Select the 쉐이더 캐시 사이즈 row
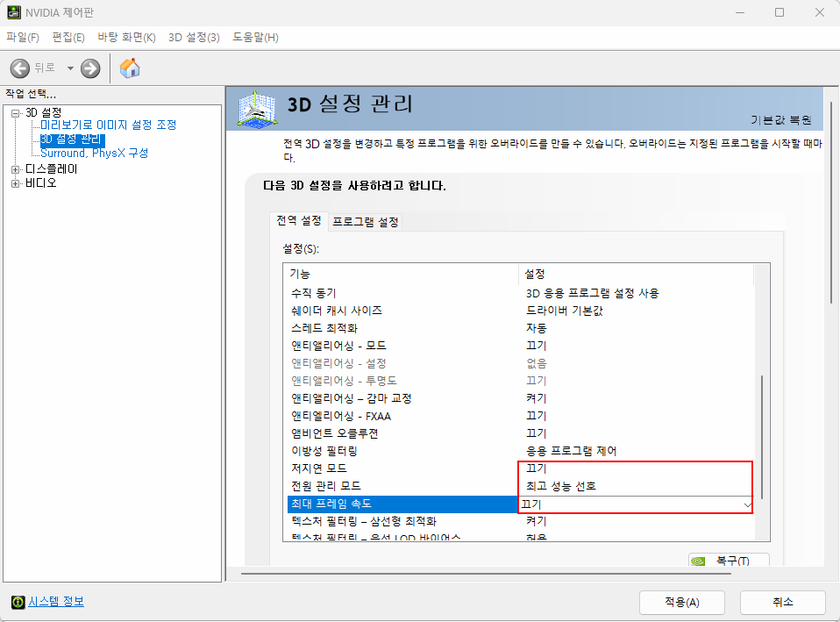Screen dimensions: 840x622 tap(520, 311)
